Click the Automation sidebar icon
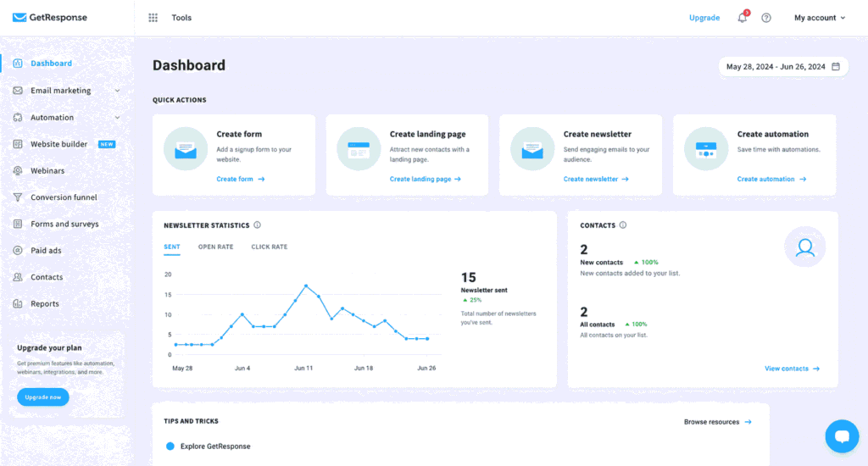 click(x=18, y=117)
